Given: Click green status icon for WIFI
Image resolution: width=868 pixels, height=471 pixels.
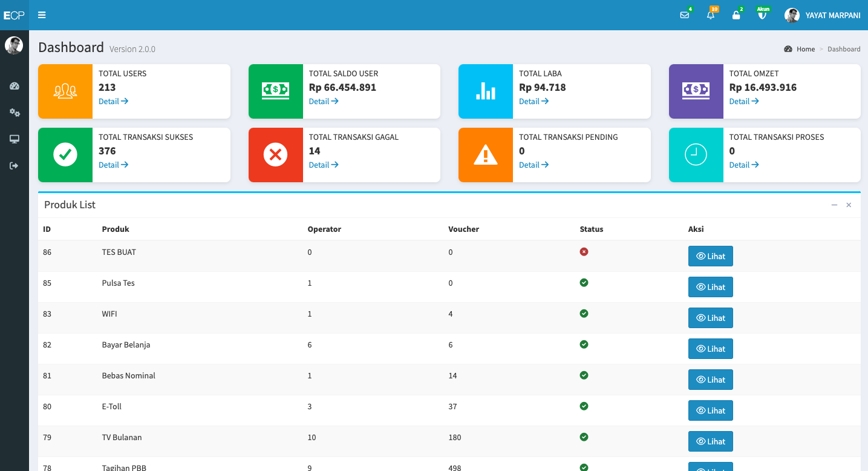Looking at the screenshot, I should pyautogui.click(x=584, y=314).
